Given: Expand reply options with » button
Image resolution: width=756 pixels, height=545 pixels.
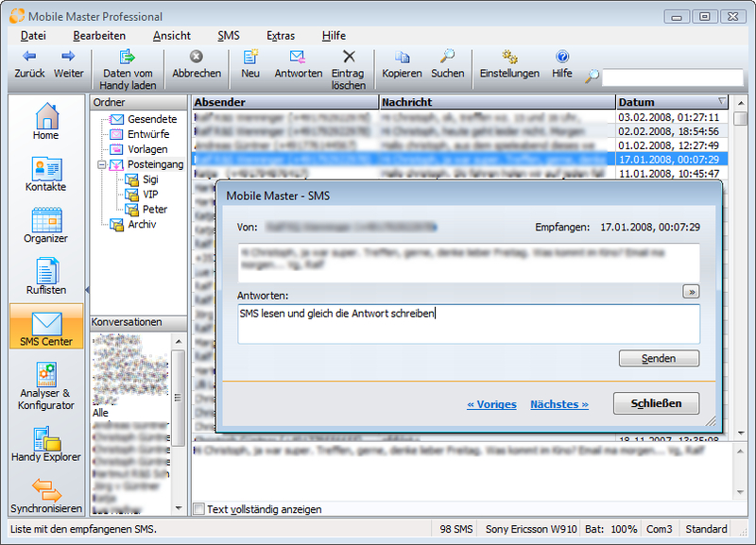Looking at the screenshot, I should [x=691, y=293].
